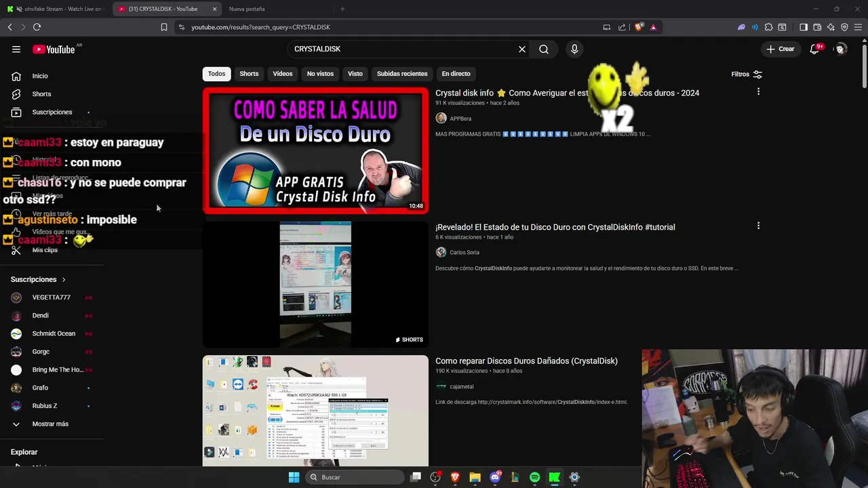Open options menu for Crystal disk info video

click(x=758, y=91)
